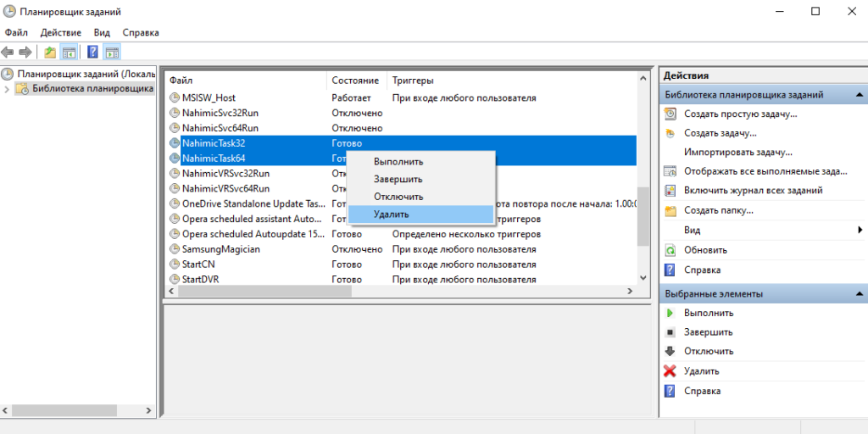Viewport: 868px width, 434px height.
Task: Choose Отключить in the context menu
Action: 398,197
